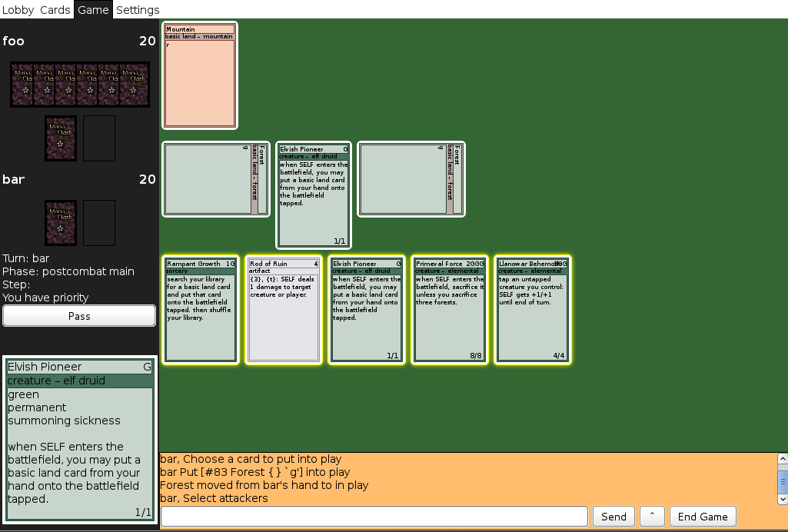Screen dimensions: 788x532
Task: Select the Elvish Pioneer card in hand
Action: pyautogui.click(x=366, y=310)
